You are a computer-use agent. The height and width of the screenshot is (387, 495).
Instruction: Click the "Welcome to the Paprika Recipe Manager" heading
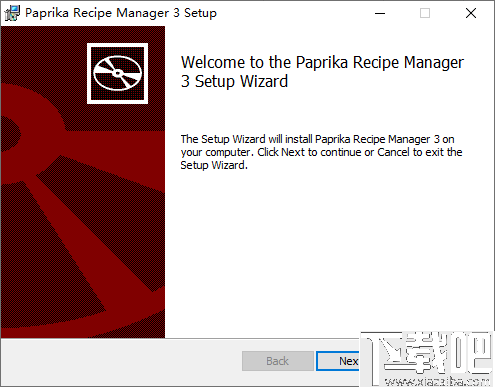[x=322, y=72]
